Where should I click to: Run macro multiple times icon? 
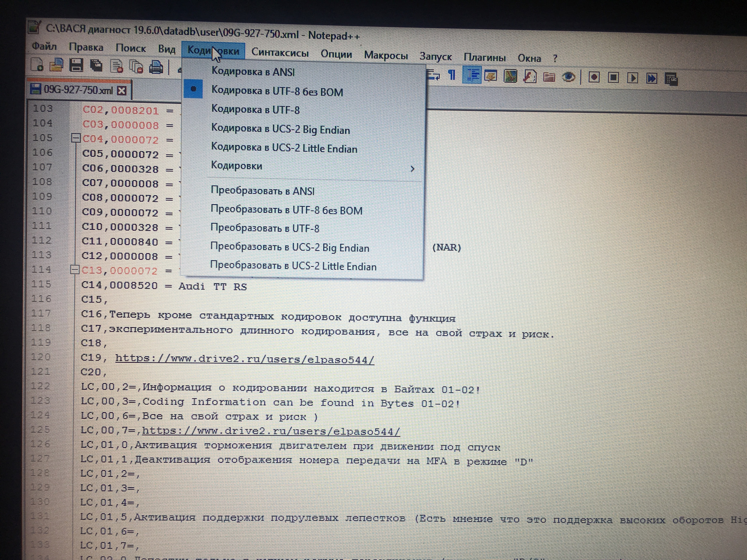(x=652, y=79)
